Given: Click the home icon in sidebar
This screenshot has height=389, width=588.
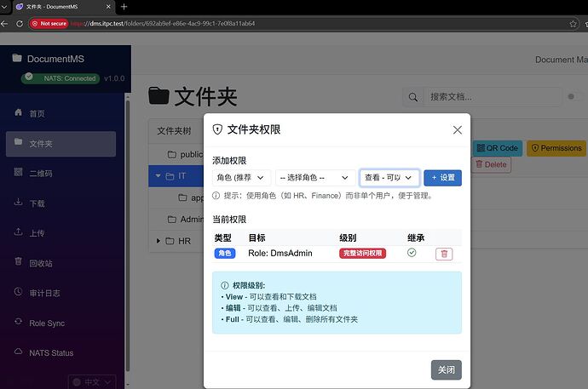Looking at the screenshot, I should point(18,112).
